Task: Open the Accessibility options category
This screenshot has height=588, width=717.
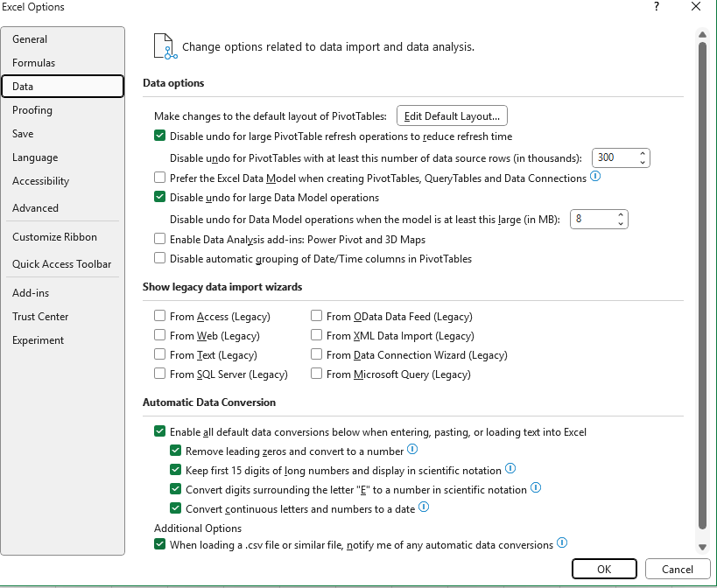Action: [63, 181]
